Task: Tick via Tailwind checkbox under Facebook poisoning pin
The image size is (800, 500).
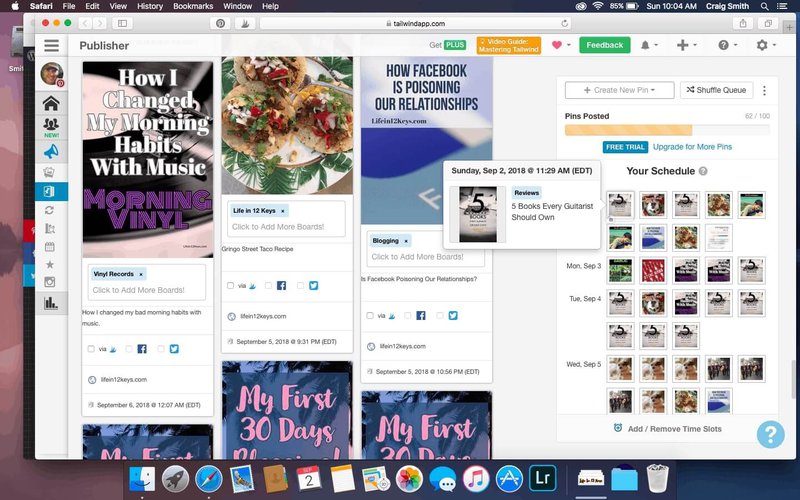Action: point(370,316)
